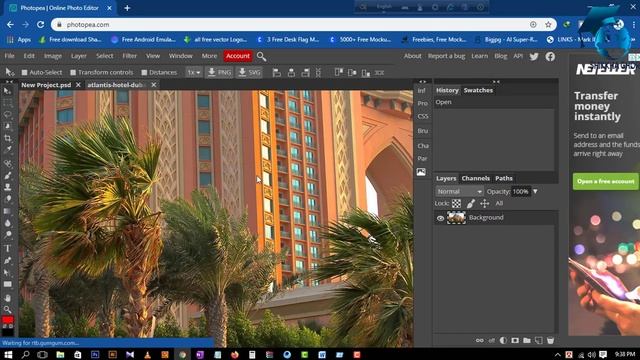Image resolution: width=640 pixels, height=360 pixels.
Task: Select the Path Select tool
Action: (7, 272)
